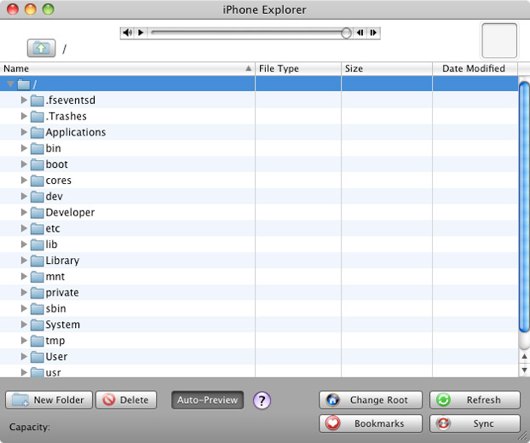Click the empty preview thumbnail box
The image size is (530, 443).
499,41
